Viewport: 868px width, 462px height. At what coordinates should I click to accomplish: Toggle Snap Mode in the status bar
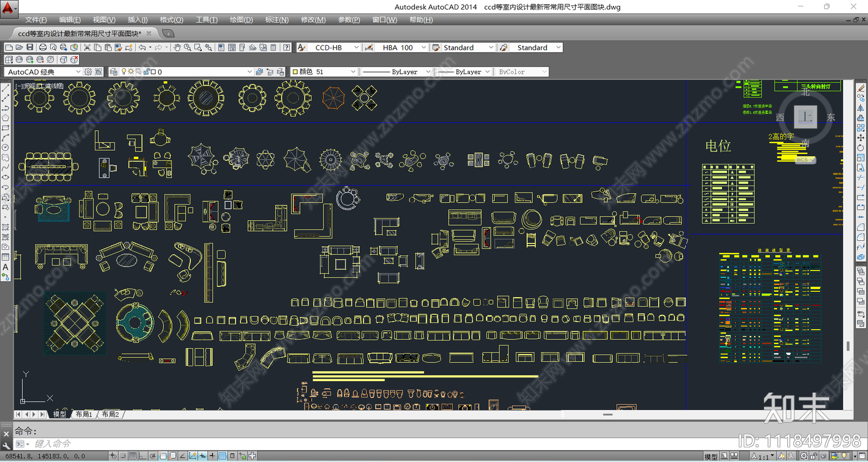[x=123, y=456]
